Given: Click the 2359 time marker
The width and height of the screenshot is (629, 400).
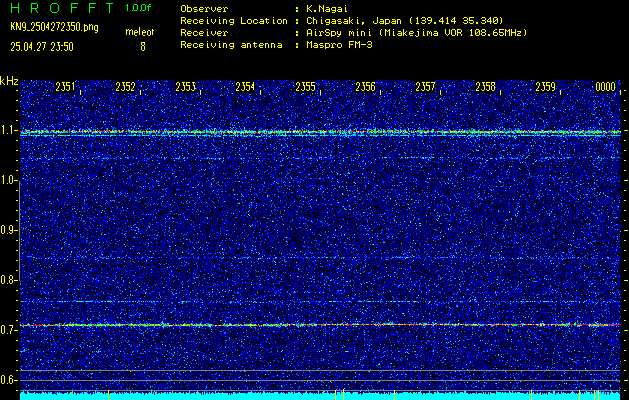Looking at the screenshot, I should coord(546,87).
